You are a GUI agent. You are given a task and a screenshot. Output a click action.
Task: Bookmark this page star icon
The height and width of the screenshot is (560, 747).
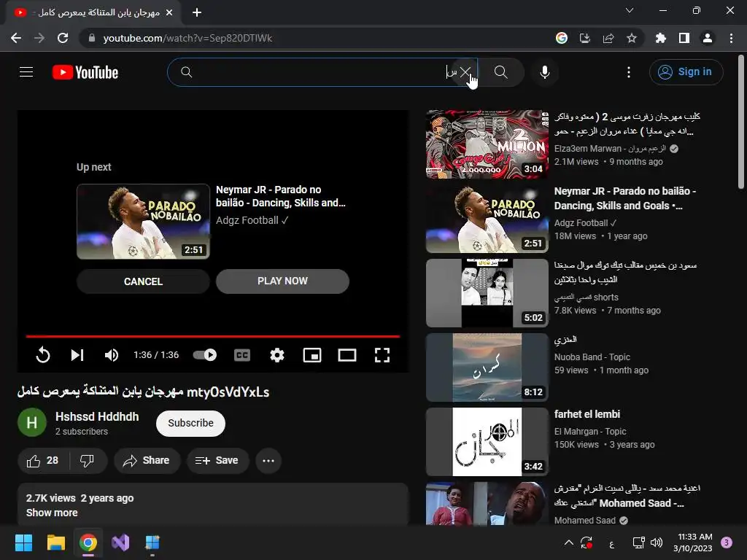(631, 38)
